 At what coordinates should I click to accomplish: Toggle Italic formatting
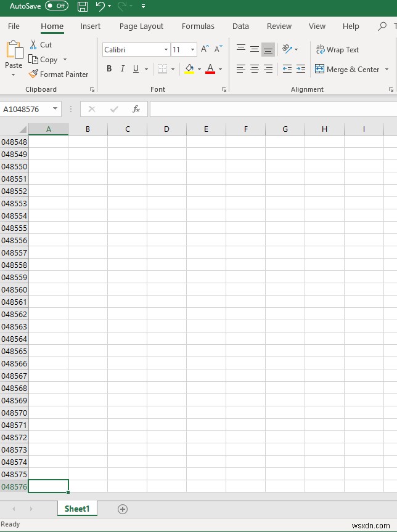(x=122, y=69)
